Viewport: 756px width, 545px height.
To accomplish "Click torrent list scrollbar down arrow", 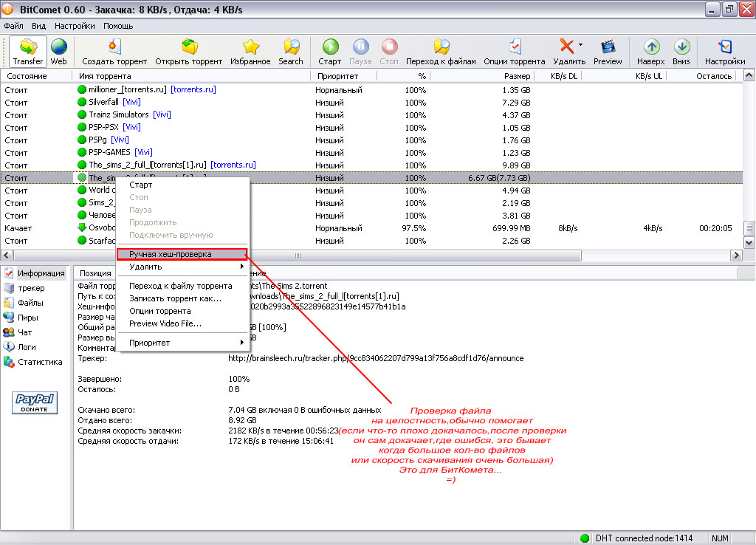I will click(749, 243).
